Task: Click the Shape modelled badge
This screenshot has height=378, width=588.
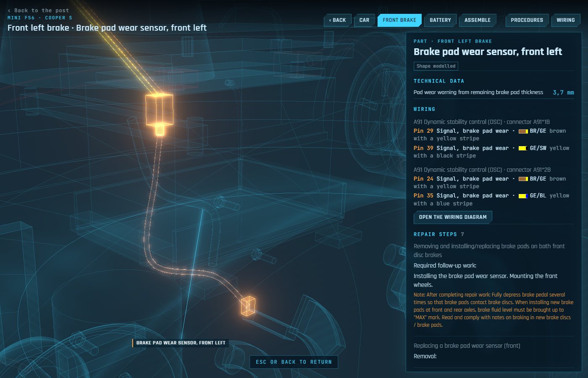Action: click(436, 66)
